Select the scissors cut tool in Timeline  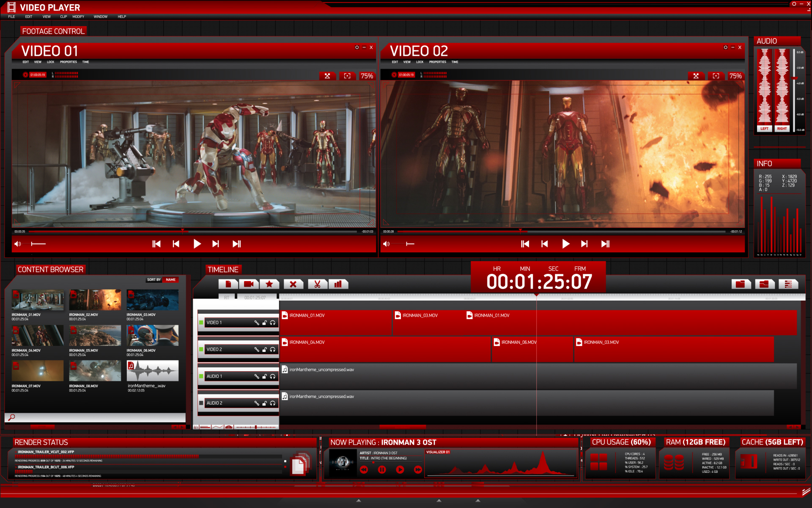click(x=317, y=284)
